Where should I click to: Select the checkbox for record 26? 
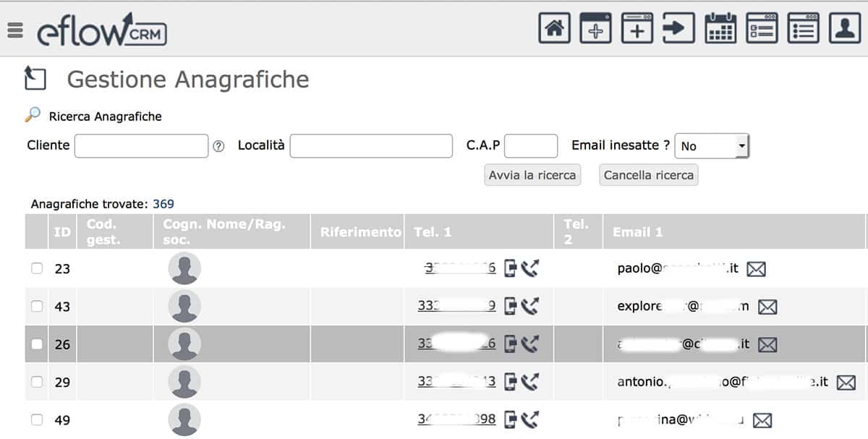tap(37, 344)
